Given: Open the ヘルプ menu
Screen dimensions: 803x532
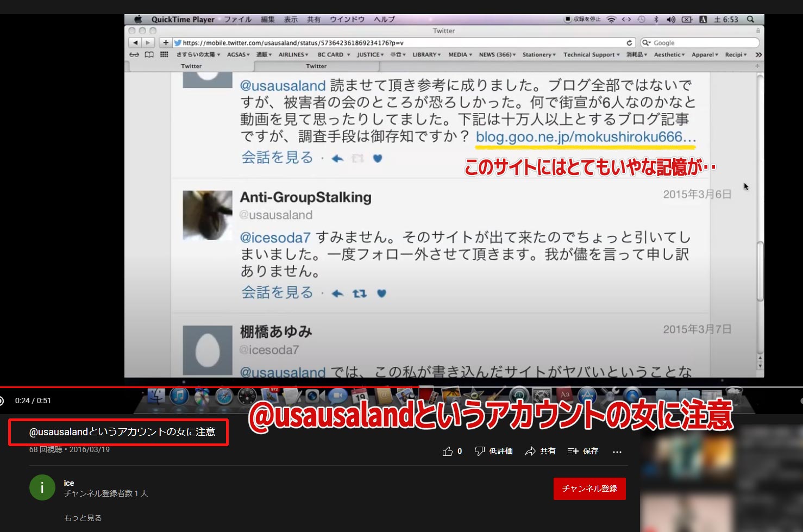Looking at the screenshot, I should [x=384, y=19].
